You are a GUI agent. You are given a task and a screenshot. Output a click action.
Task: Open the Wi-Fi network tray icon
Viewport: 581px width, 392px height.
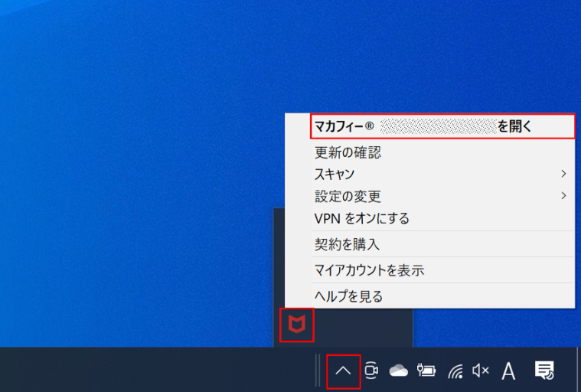455,371
